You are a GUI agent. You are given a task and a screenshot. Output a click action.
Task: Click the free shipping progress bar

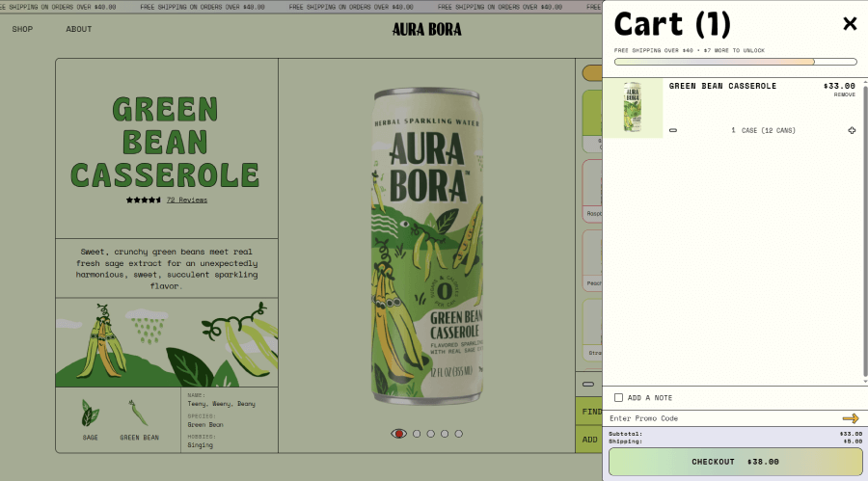pos(735,62)
